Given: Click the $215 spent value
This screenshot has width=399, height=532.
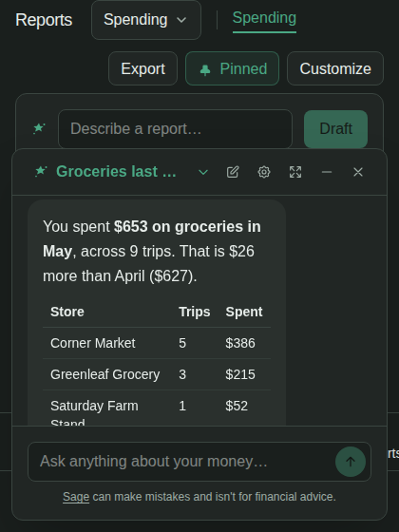Looking at the screenshot, I should tap(240, 374).
